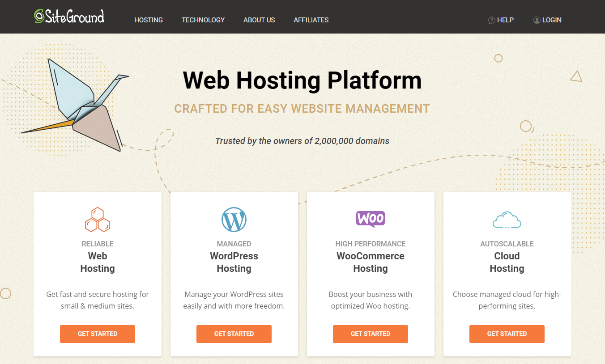The width and height of the screenshot is (605, 364).
Task: Click the Web Hosting Platform headline
Action: [302, 80]
